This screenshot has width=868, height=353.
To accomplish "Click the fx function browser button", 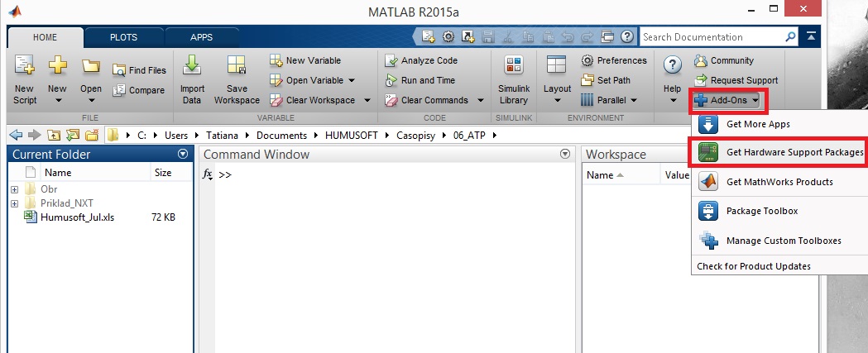I will [208, 174].
